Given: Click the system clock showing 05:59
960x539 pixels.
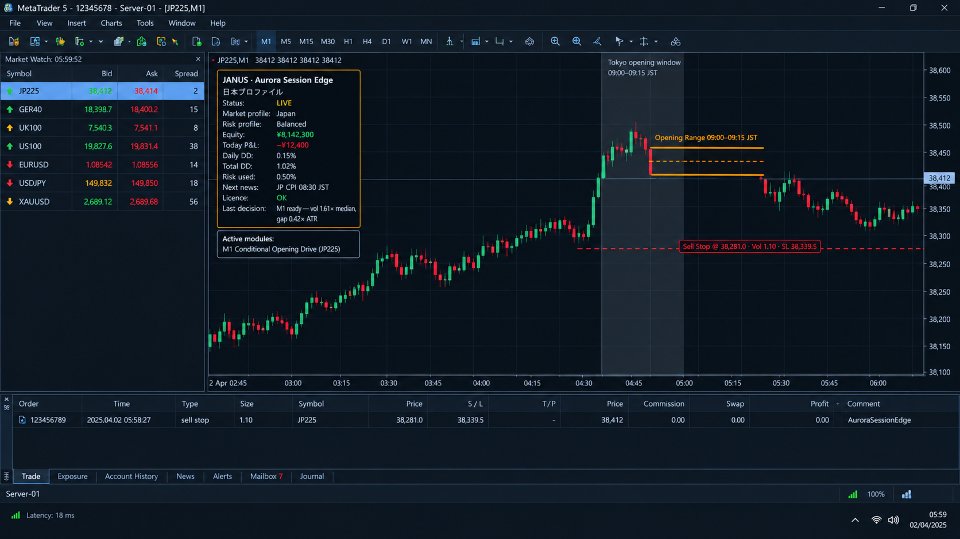Looking at the screenshot, I should point(937,514).
